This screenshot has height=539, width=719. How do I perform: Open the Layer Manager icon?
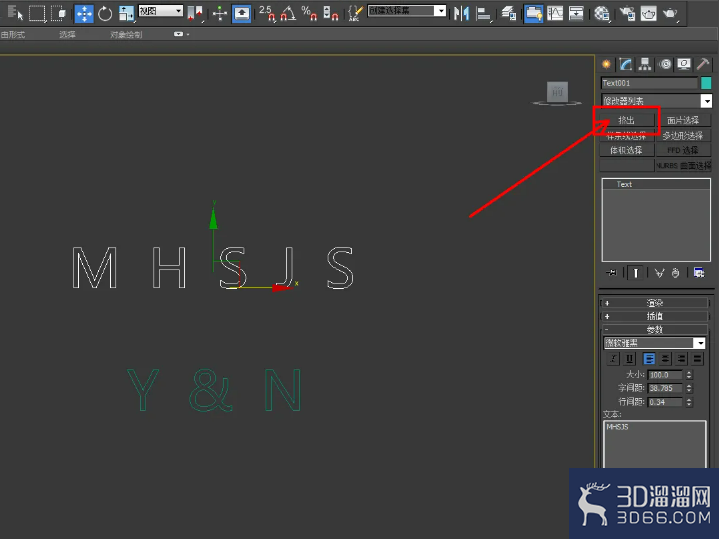point(509,13)
